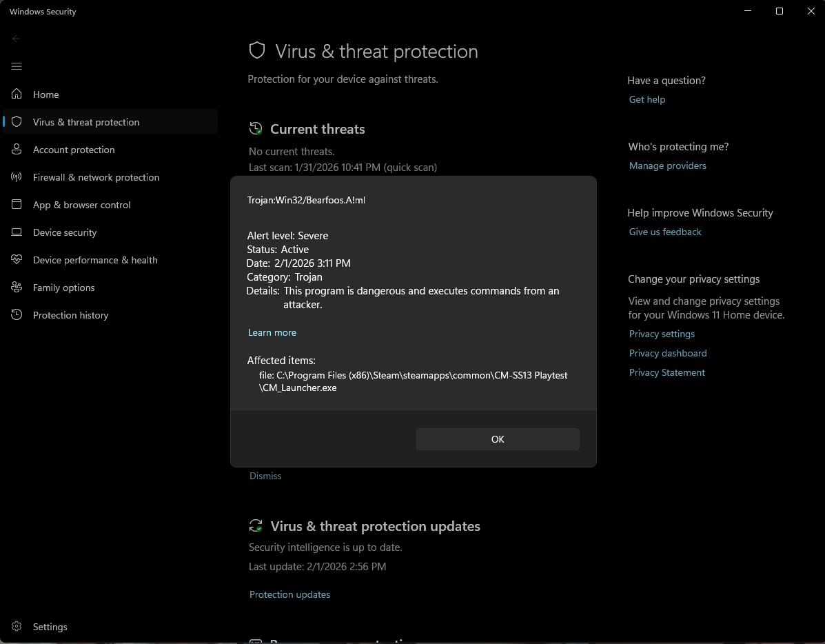Viewport: 825px width, 644px height.
Task: Click the Firewall & network protection antenna icon
Action: (17, 177)
